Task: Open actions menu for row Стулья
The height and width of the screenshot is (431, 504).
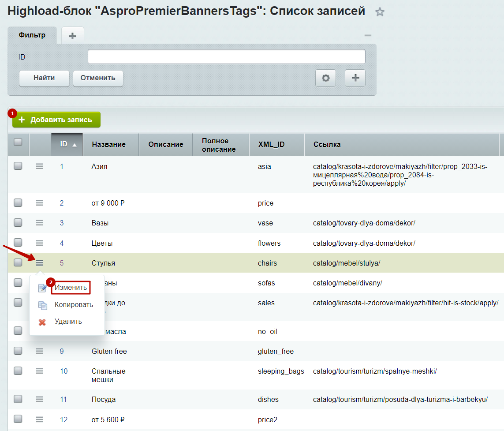Action: pos(40,263)
